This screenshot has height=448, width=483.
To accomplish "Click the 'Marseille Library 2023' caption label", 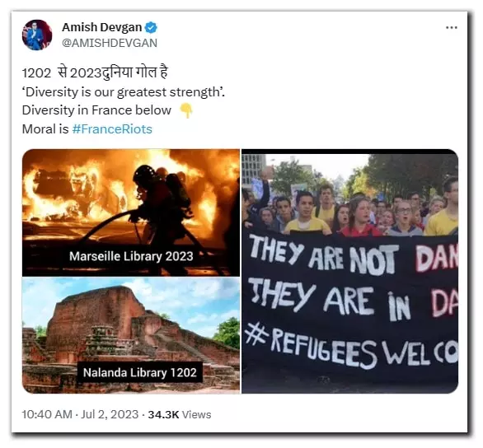I will [x=131, y=256].
